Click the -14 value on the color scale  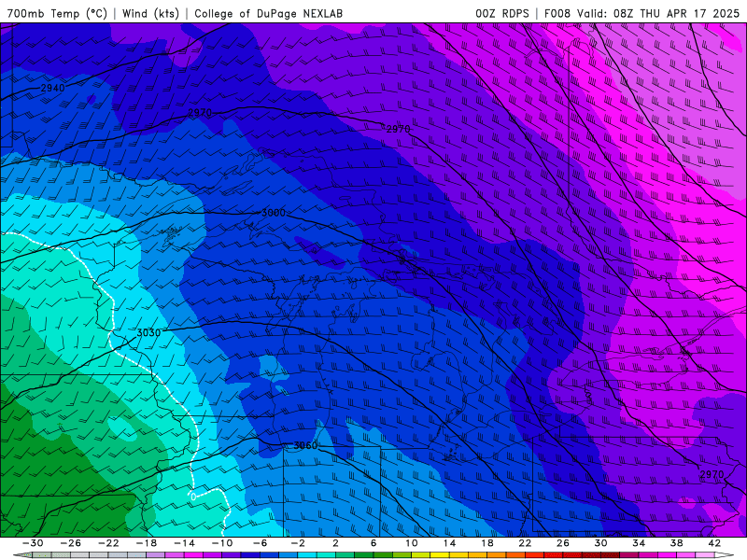184,543
